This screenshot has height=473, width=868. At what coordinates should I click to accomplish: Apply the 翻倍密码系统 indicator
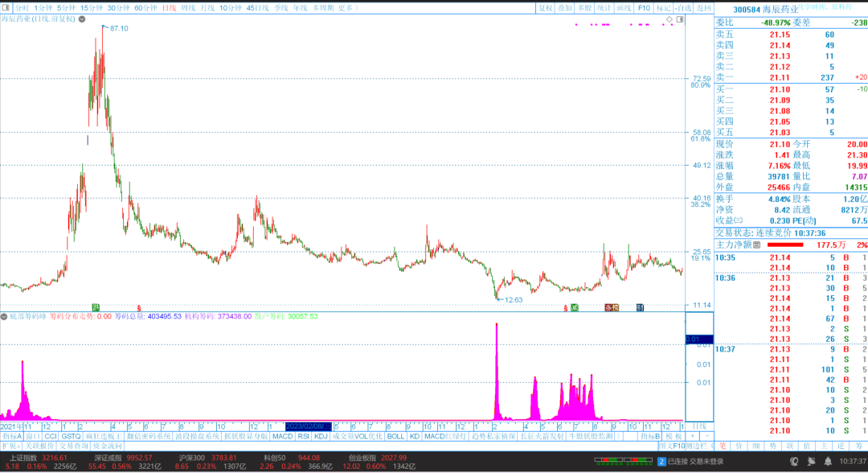pyautogui.click(x=149, y=437)
